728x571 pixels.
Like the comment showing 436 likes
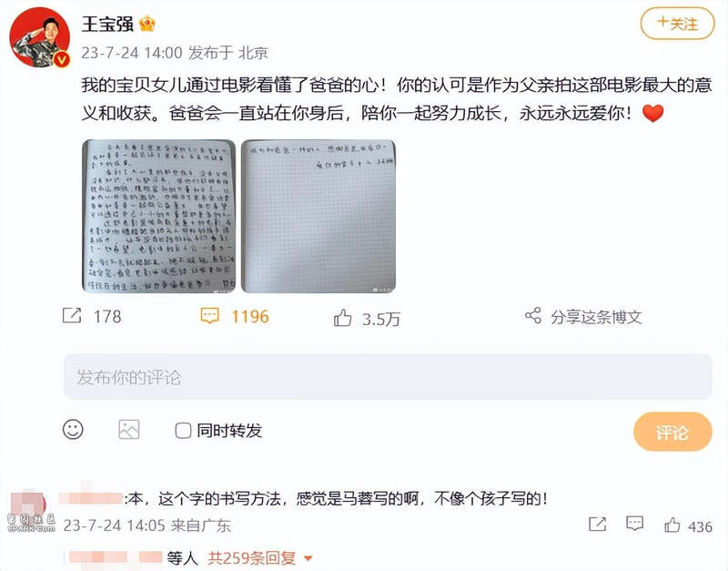click(x=672, y=525)
